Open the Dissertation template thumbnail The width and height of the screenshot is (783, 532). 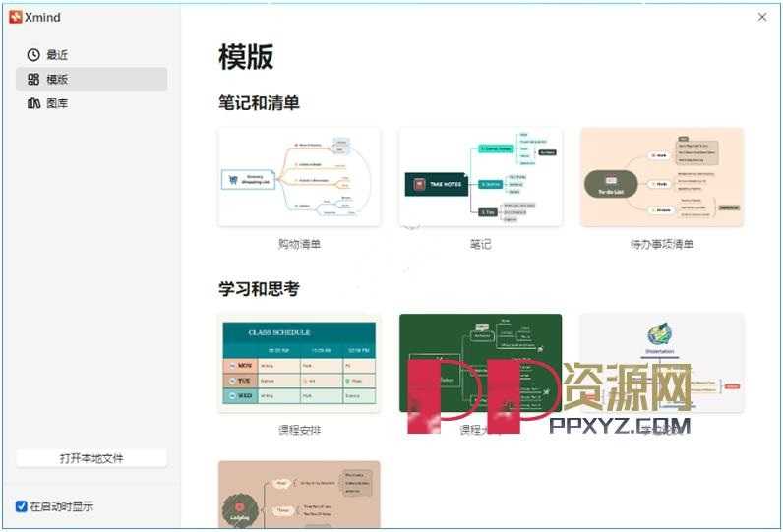[662, 363]
